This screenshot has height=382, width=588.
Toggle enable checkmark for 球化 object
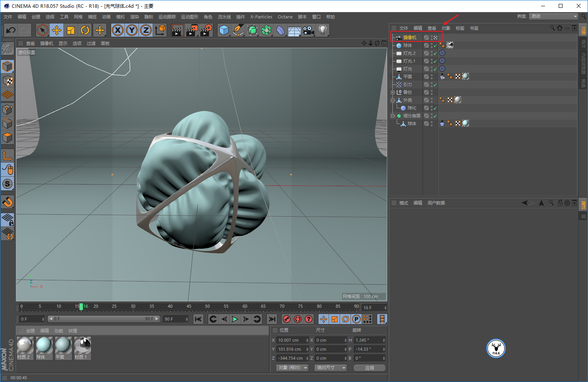click(435, 108)
